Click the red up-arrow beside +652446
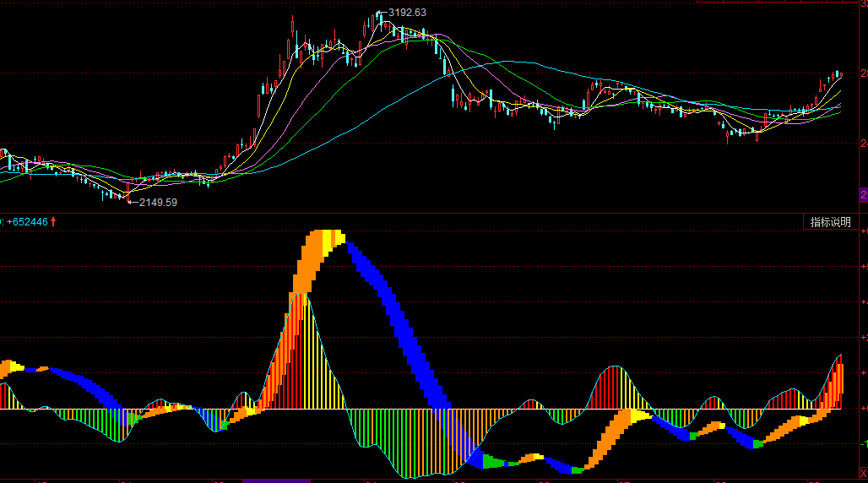This screenshot has width=868, height=483. 53,221
